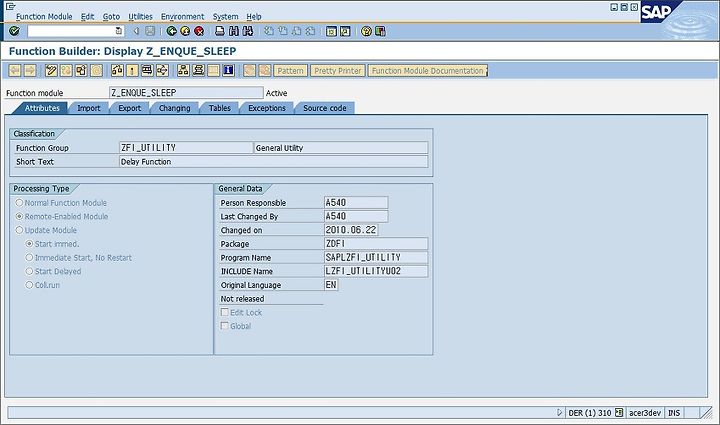Image resolution: width=720 pixels, height=425 pixels.
Task: Click the blue Help On information icon
Action: click(228, 71)
